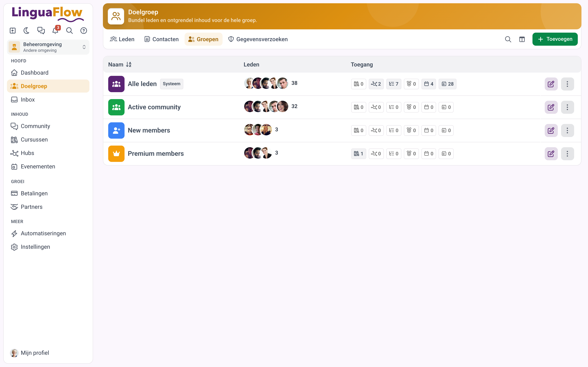Open notifications bell with badge
The height and width of the screenshot is (367, 588).
tap(56, 30)
